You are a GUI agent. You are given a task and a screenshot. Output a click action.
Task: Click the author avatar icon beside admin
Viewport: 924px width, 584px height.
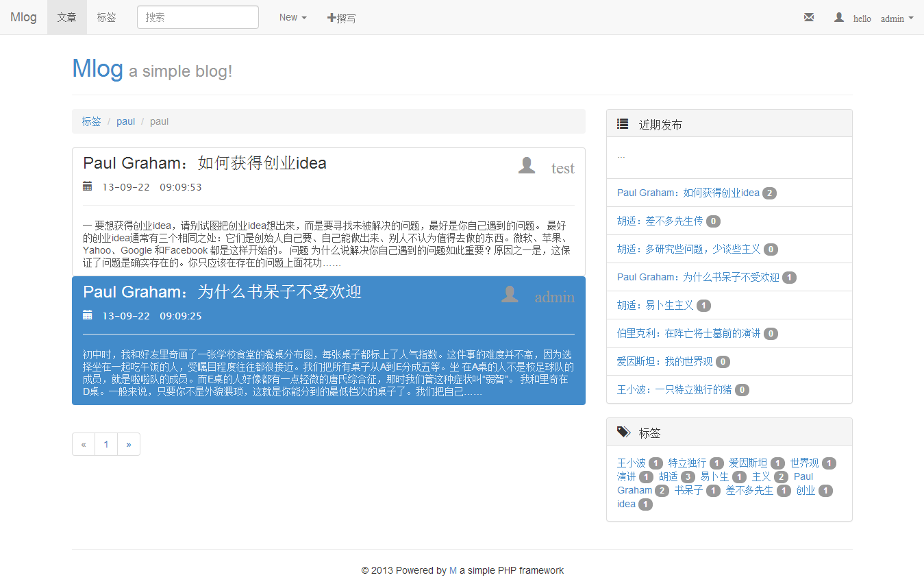510,295
